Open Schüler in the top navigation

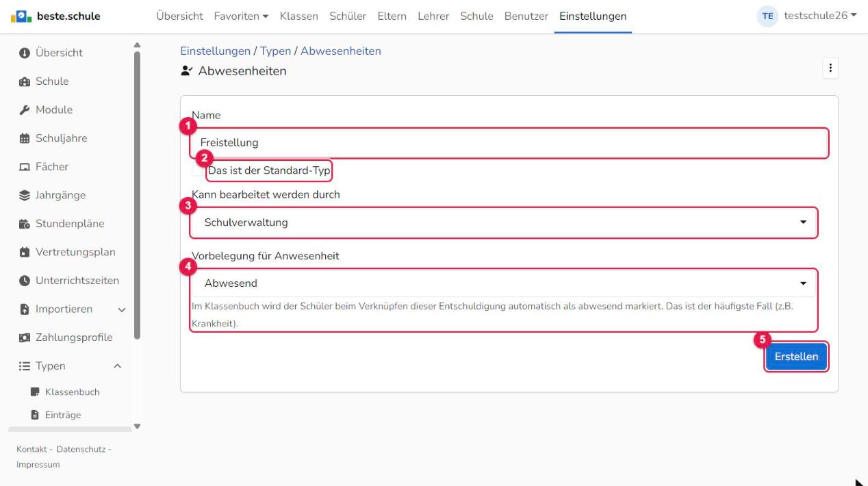(x=348, y=16)
